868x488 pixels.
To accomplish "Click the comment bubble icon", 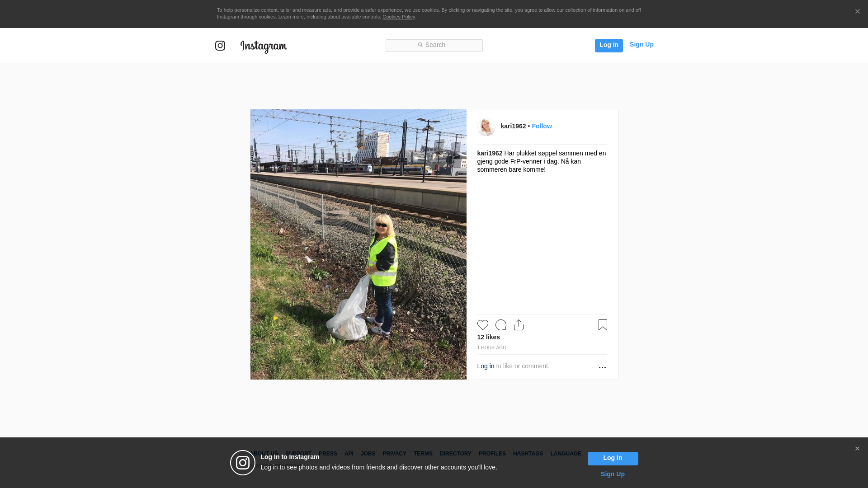I will [500, 325].
